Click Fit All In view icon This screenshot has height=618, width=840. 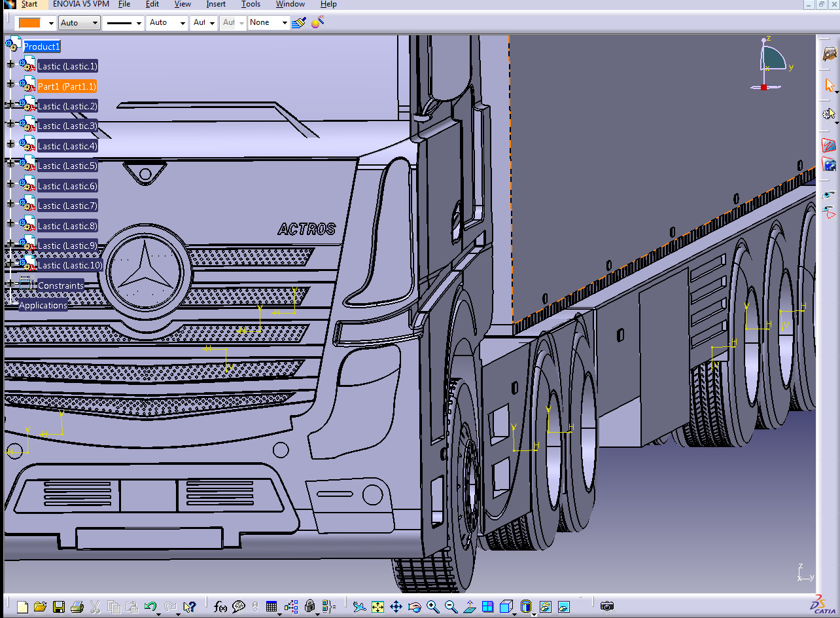coord(377,607)
